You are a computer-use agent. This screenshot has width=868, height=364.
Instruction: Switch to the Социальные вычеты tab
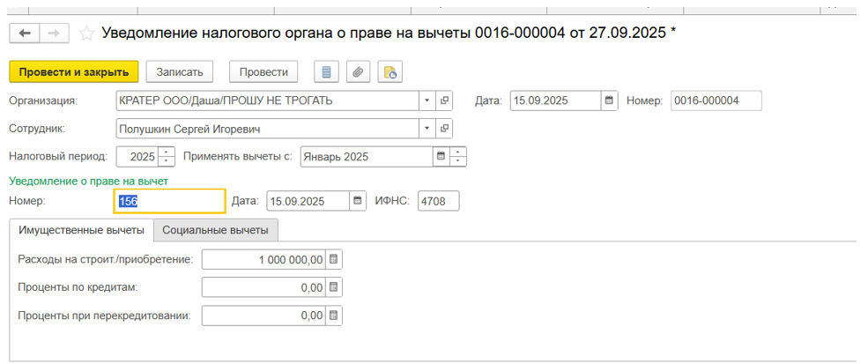[x=216, y=229]
